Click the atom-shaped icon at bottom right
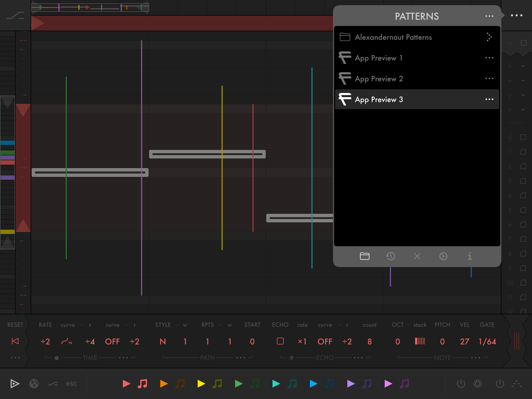Viewport: 532px width, 399px height. (x=477, y=383)
